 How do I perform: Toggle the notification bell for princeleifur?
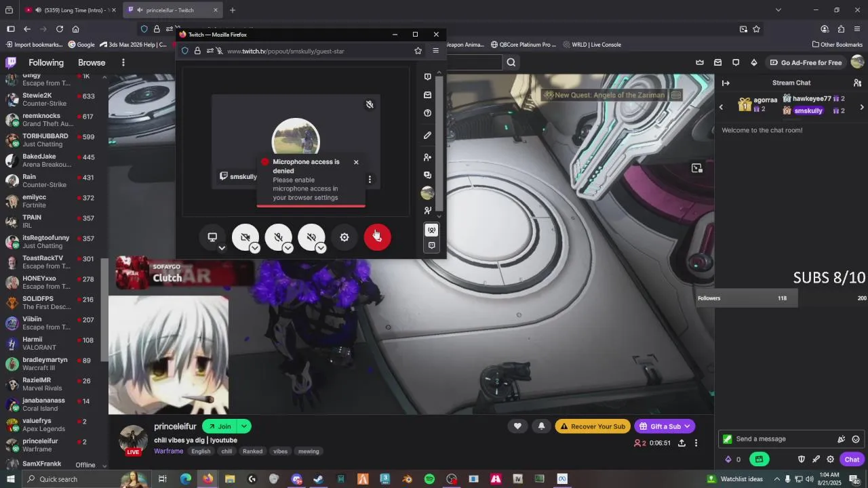[541, 426]
